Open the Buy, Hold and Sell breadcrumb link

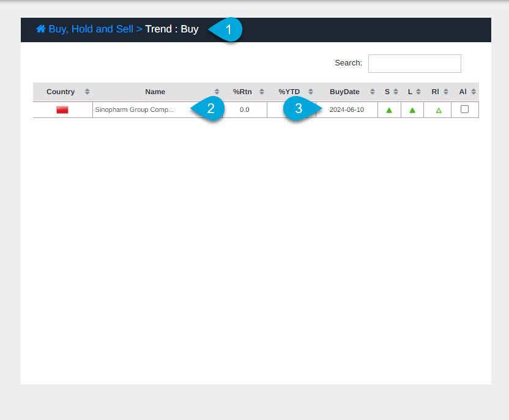click(x=91, y=29)
